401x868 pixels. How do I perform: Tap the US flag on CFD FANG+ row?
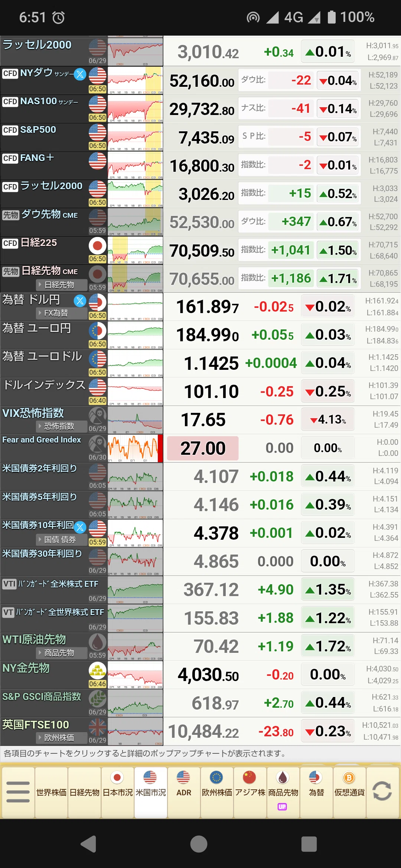pos(98,161)
